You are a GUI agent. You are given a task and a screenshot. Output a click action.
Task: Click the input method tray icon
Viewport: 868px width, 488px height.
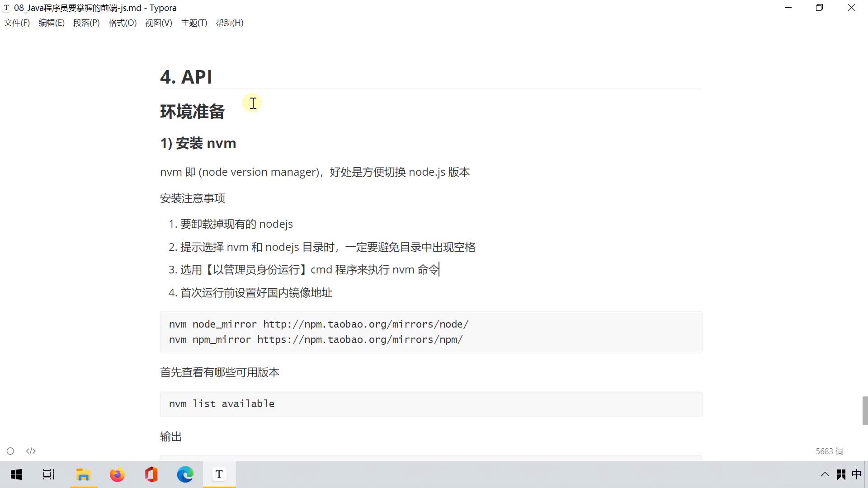click(x=841, y=474)
